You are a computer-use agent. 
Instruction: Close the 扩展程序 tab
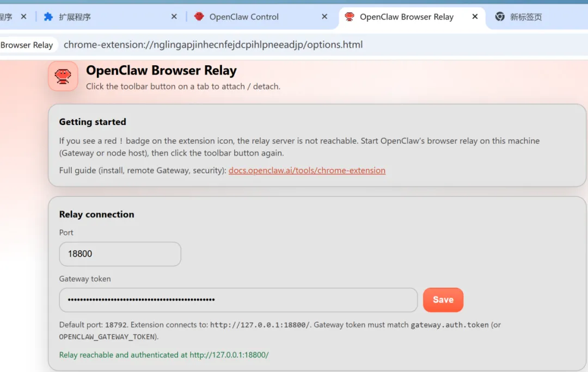point(174,16)
